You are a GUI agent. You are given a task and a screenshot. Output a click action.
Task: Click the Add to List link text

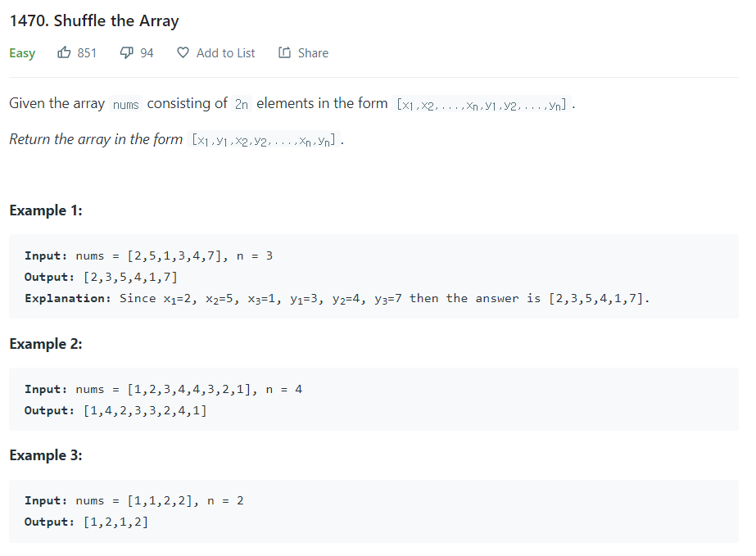pyautogui.click(x=224, y=52)
